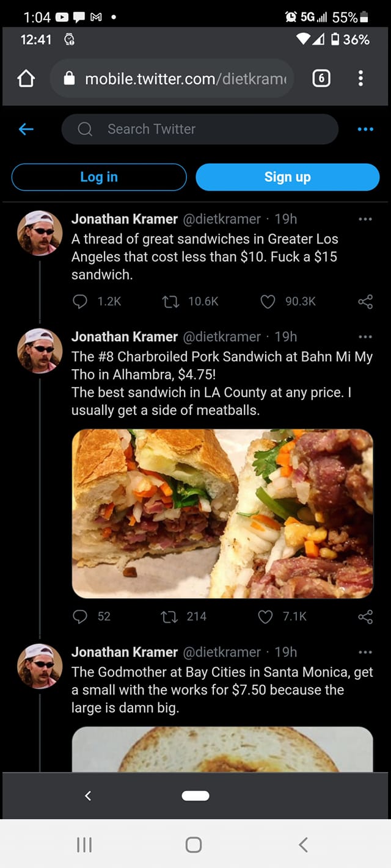Share the first sandwich thread tweet
The width and height of the screenshot is (391, 868).
coord(365,302)
